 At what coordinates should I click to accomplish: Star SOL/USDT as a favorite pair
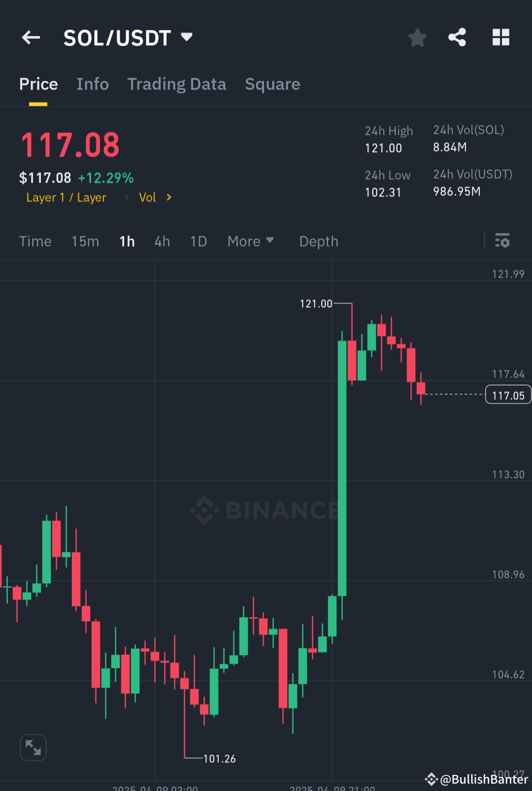click(417, 37)
